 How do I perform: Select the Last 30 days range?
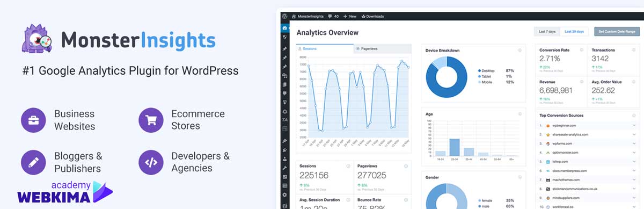pyautogui.click(x=575, y=32)
